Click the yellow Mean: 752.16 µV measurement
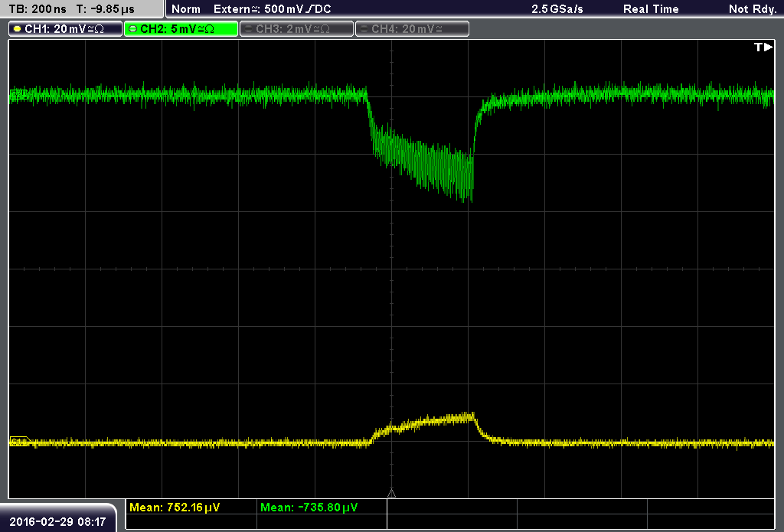This screenshot has height=532, width=784. (175, 508)
